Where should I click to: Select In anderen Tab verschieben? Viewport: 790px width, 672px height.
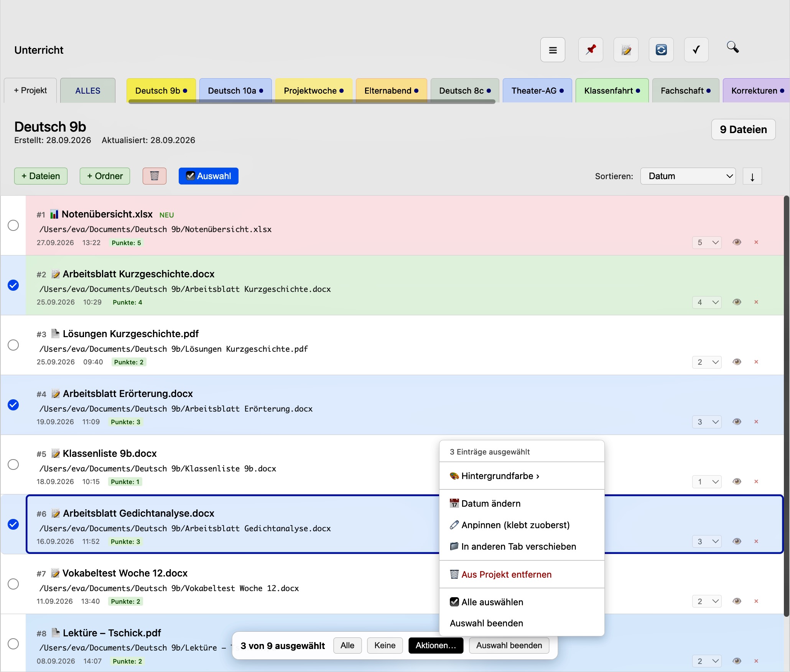tap(522, 546)
